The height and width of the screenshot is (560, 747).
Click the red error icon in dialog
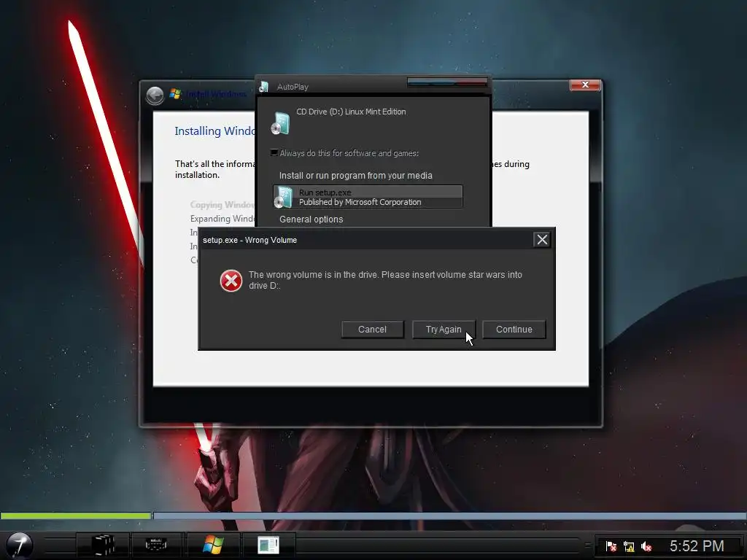click(x=231, y=281)
